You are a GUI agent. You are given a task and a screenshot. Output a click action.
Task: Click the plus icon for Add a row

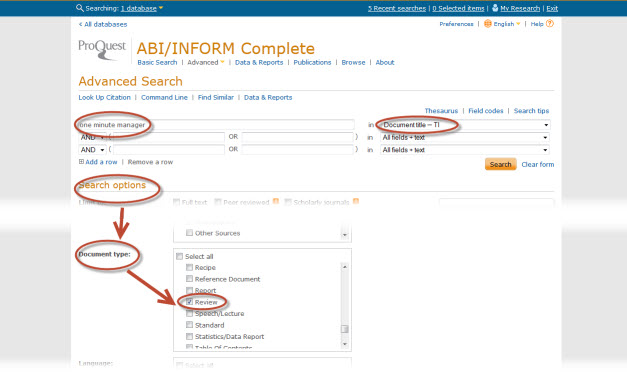pyautogui.click(x=81, y=162)
